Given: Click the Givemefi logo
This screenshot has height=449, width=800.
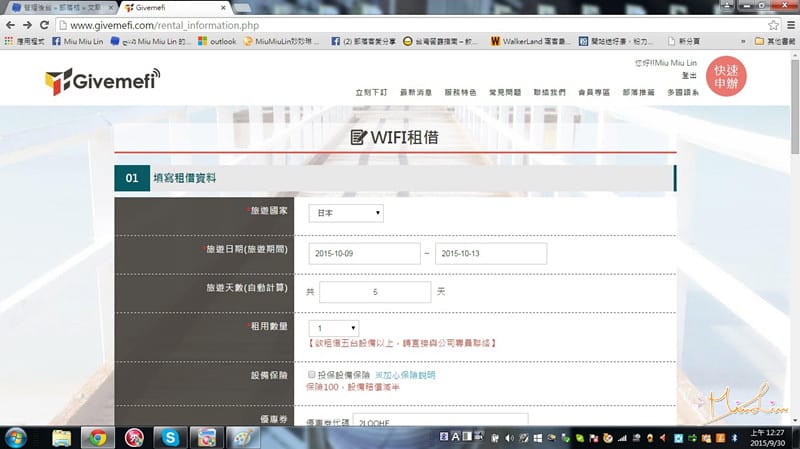Looking at the screenshot, I should click(x=102, y=81).
